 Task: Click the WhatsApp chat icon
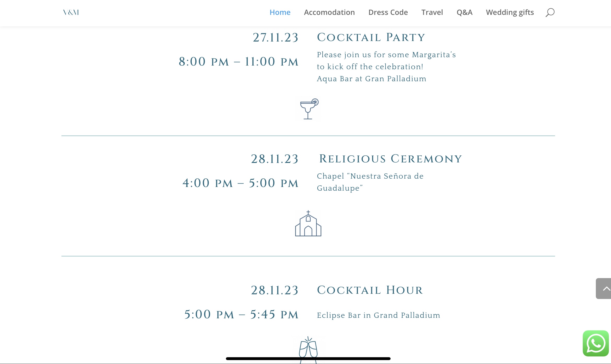596,343
